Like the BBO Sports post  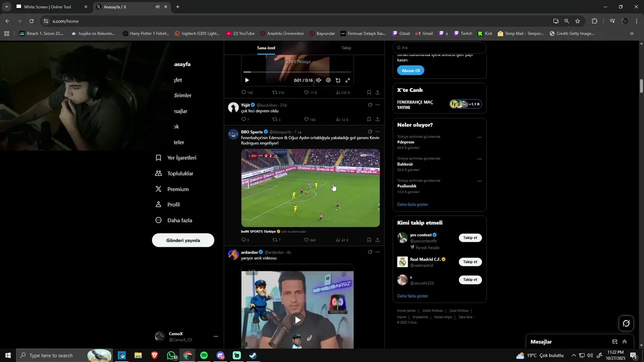(x=310, y=240)
